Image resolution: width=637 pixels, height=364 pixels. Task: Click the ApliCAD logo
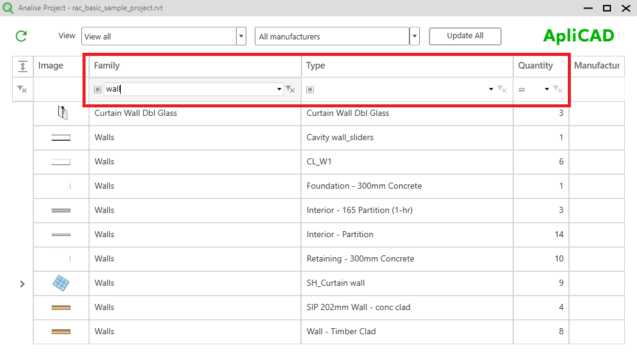[578, 36]
